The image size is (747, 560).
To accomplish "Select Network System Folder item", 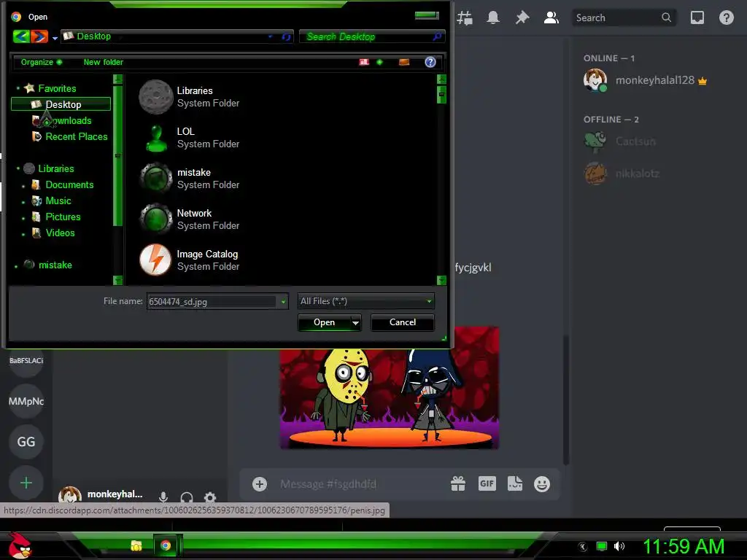I will (x=190, y=219).
